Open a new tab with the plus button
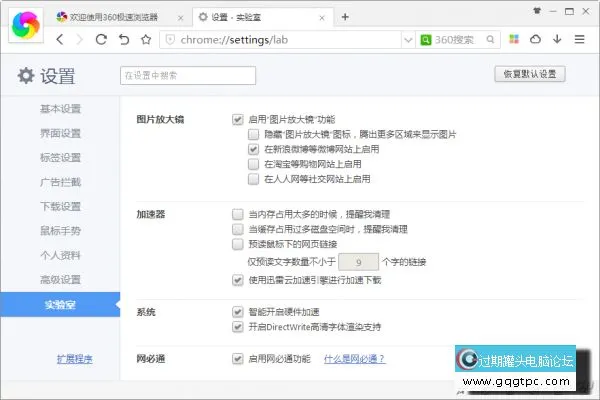Viewport: 600px width, 400px height. point(345,17)
